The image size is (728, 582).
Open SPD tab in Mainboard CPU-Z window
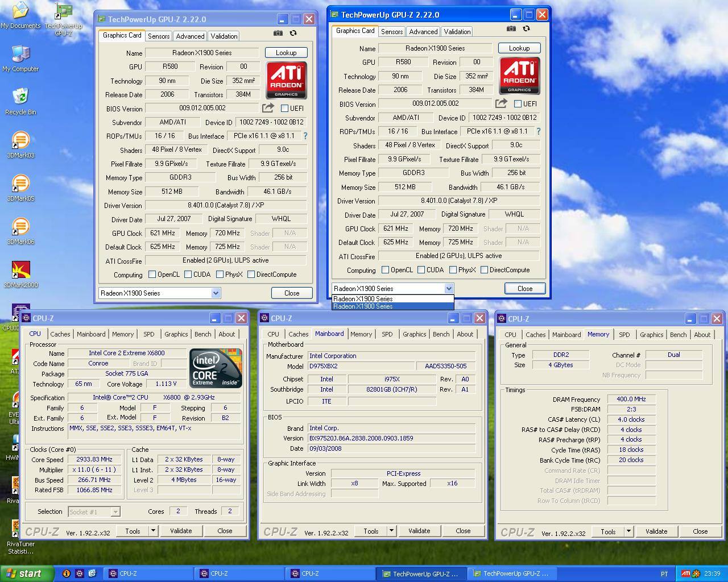coord(387,334)
